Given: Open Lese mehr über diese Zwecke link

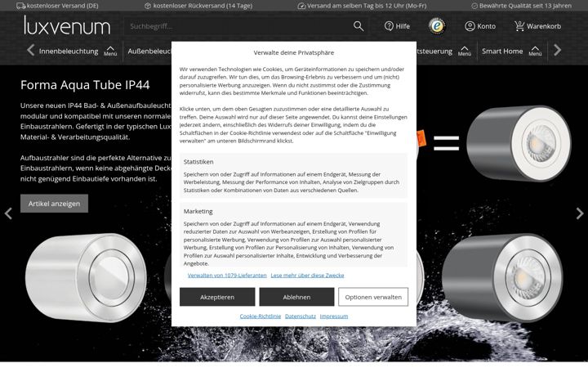Looking at the screenshot, I should 307,276.
